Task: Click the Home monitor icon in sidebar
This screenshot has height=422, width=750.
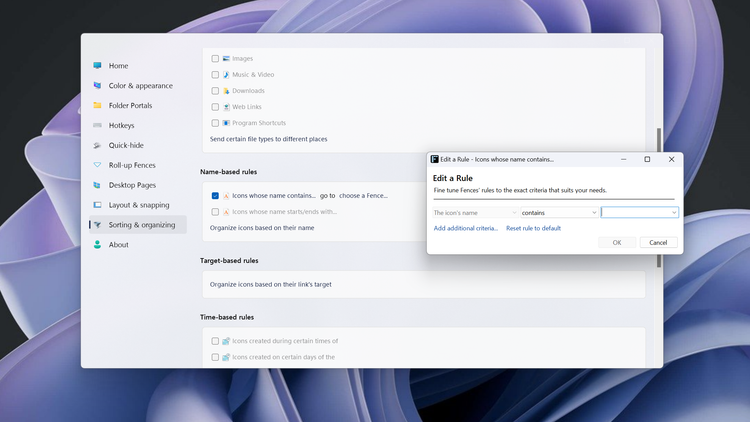Action: [97, 66]
